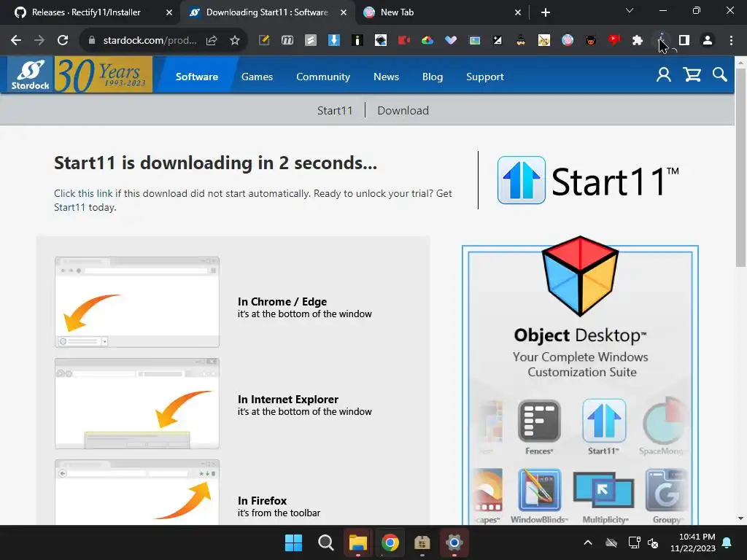Screen dimensions: 747x560
Task: Click the Download breadcrumb link
Action: point(403,111)
